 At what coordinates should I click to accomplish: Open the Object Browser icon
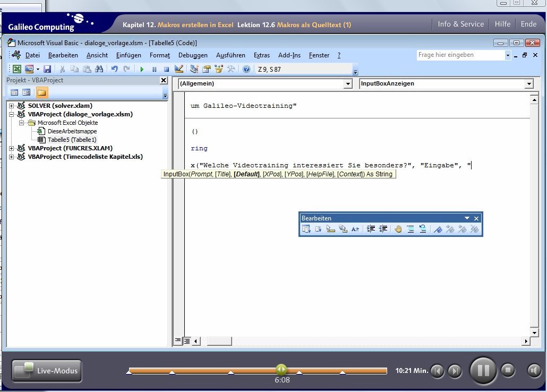point(219,69)
